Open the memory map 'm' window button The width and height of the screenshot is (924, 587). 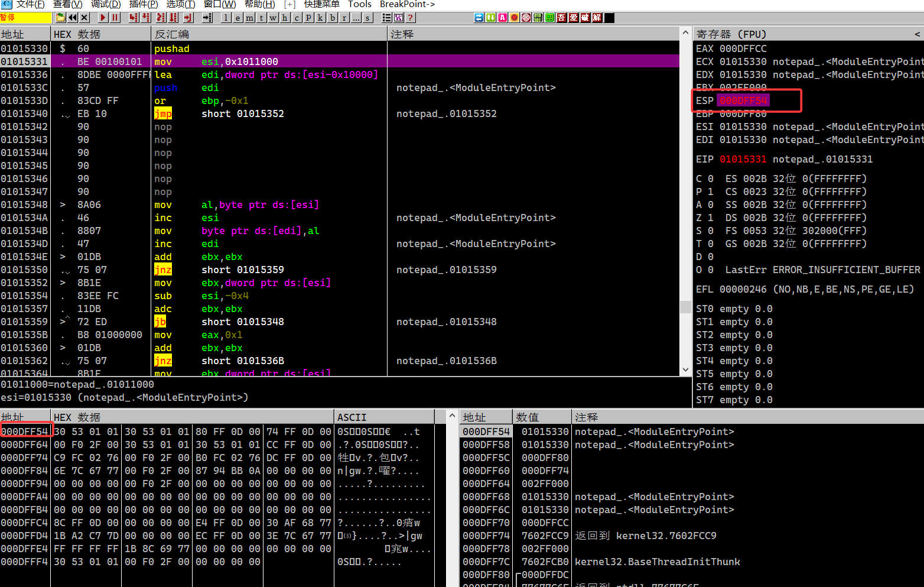click(249, 18)
